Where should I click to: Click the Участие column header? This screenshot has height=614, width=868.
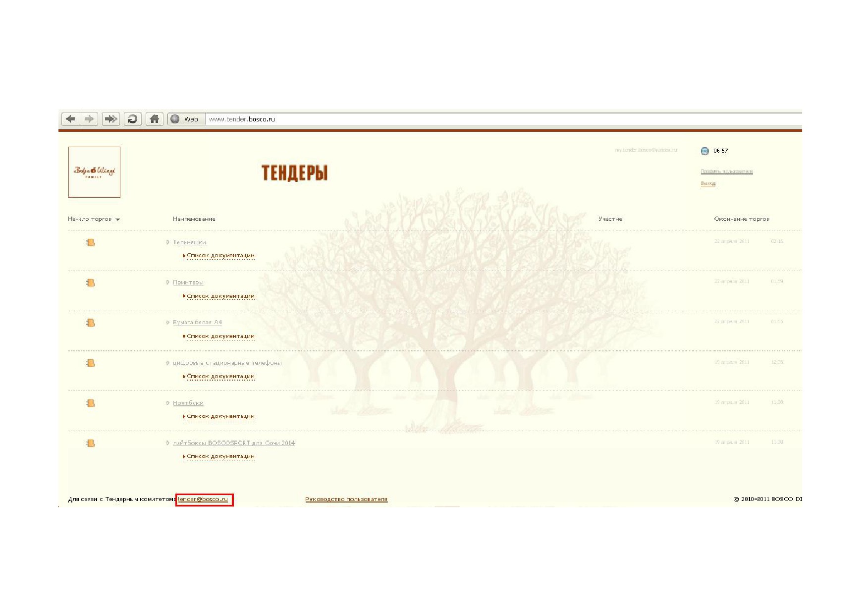[610, 219]
